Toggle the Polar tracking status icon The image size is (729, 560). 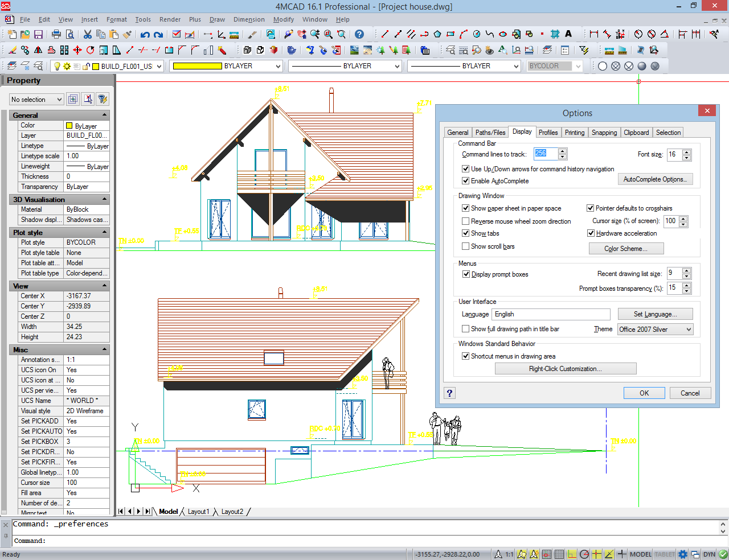coord(584,554)
